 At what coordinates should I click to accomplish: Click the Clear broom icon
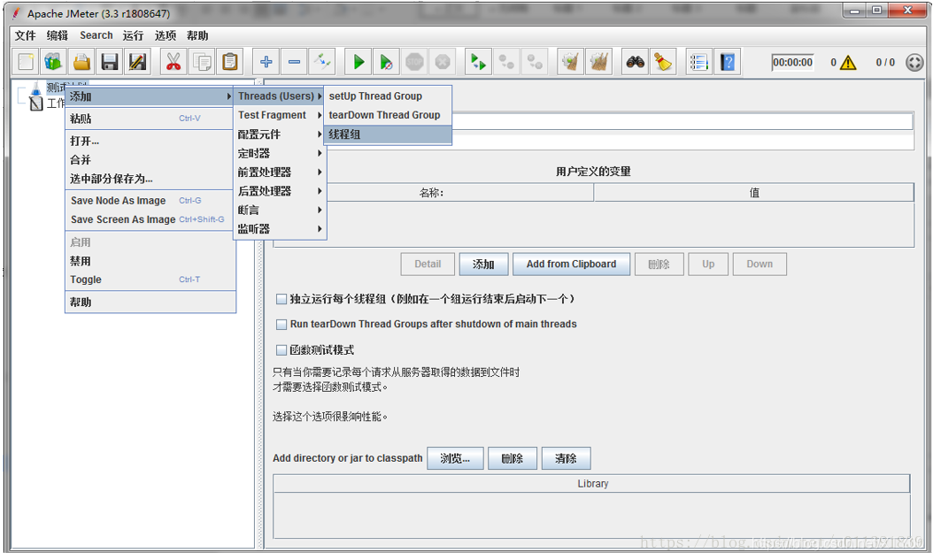point(571,62)
